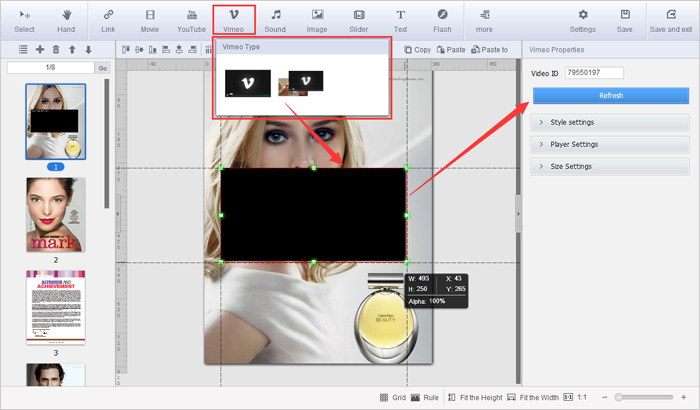The width and height of the screenshot is (700, 410).
Task: Select the Slider tool
Action: coord(358,20)
